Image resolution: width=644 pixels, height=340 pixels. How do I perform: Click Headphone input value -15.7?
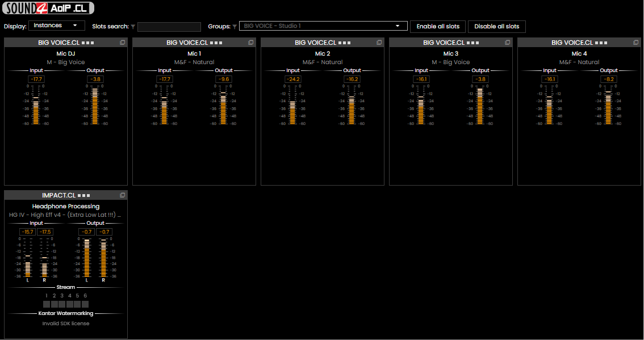click(x=27, y=232)
